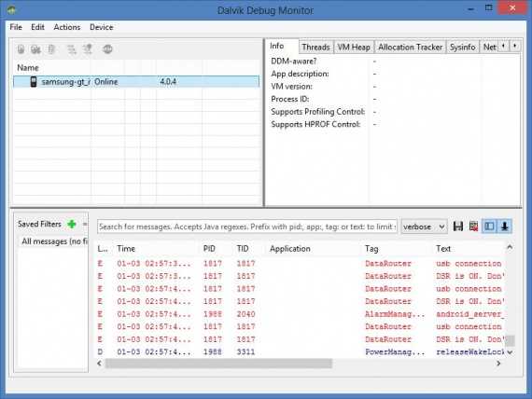Click the minus icon beside Saved Filters
Image resolution: width=532 pixels, height=399 pixels.
(x=85, y=224)
